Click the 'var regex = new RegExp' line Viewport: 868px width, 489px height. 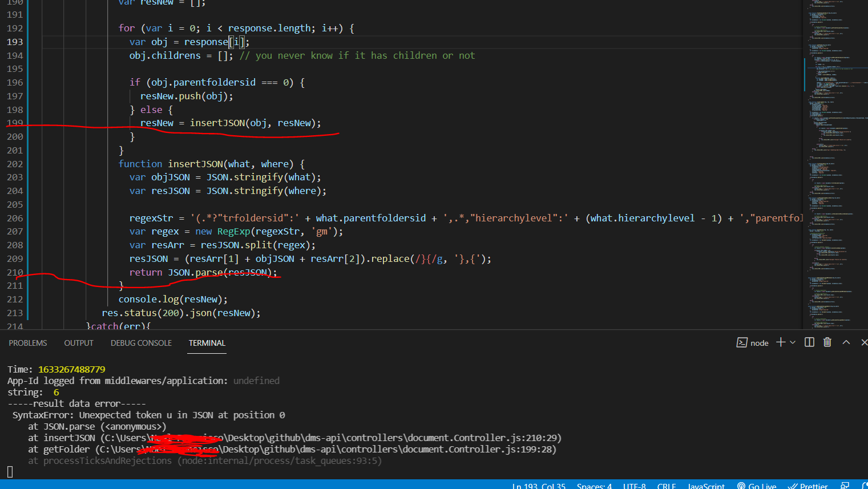[236, 231]
